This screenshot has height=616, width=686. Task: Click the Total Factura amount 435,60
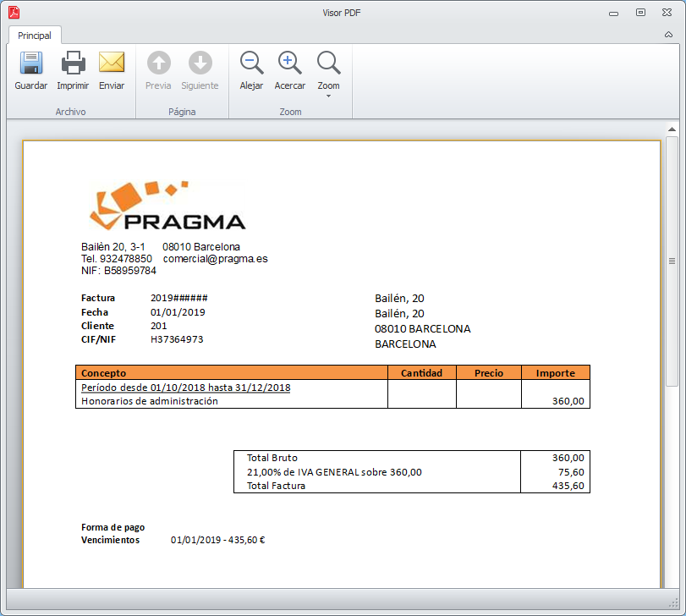(x=568, y=486)
